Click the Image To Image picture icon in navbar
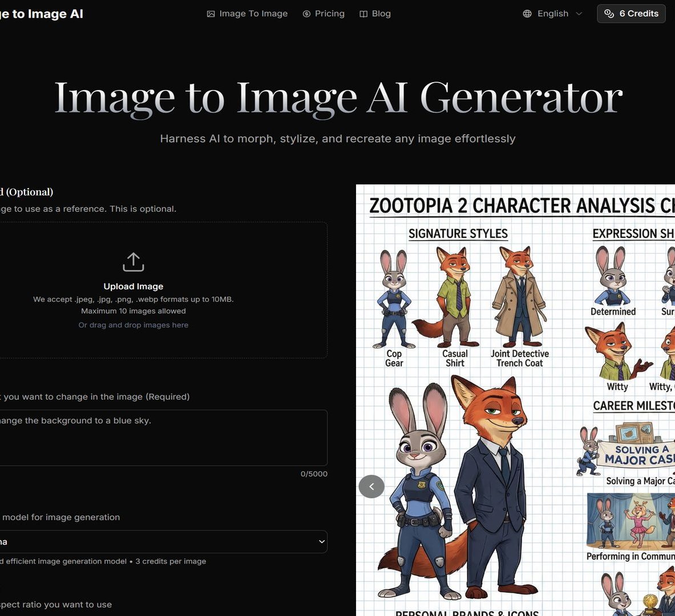The height and width of the screenshot is (616, 675). (211, 13)
